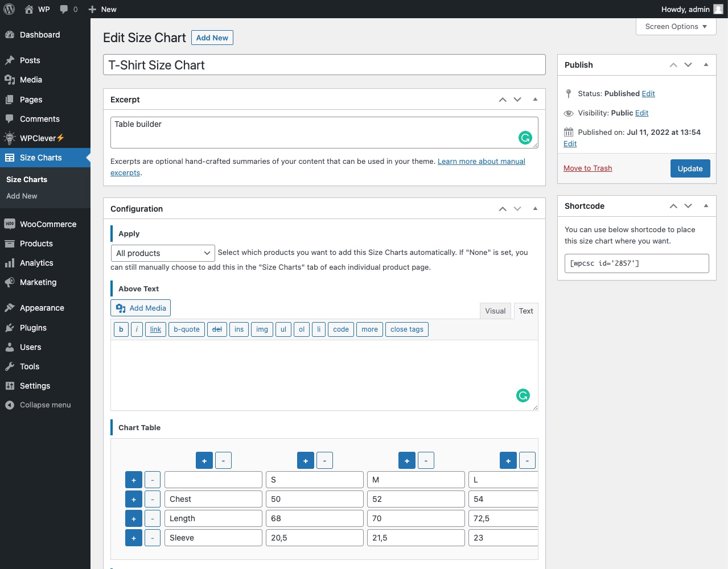Click the Grammarly icon in the Excerpt field
Image resolution: width=728 pixels, height=569 pixels.
[525, 138]
